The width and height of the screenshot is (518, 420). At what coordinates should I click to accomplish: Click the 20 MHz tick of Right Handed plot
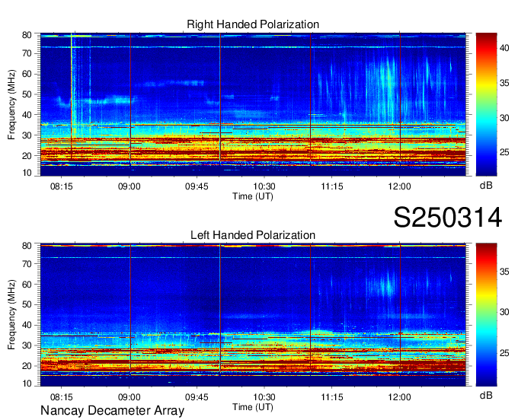(27, 156)
